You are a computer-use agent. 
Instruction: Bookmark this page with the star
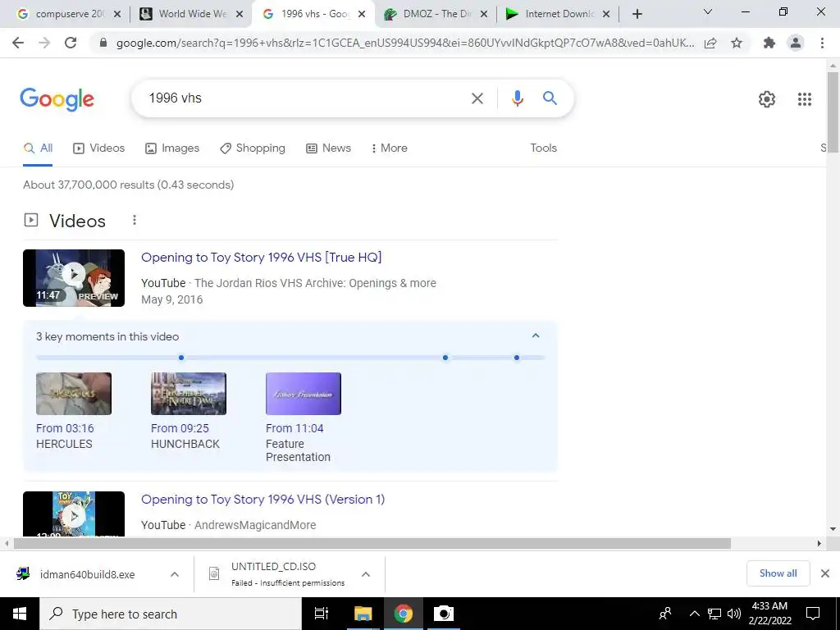pyautogui.click(x=737, y=43)
